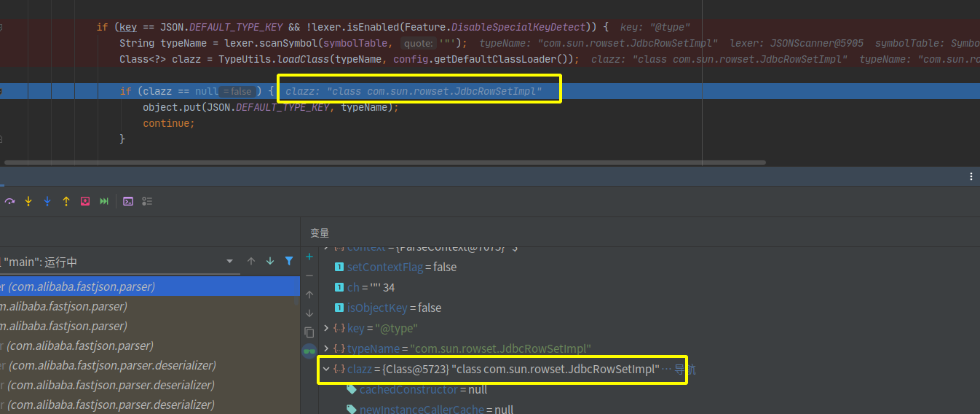Image resolution: width=980 pixels, height=414 pixels.
Task: Click the Step Over debugger icon
Action: (10, 201)
